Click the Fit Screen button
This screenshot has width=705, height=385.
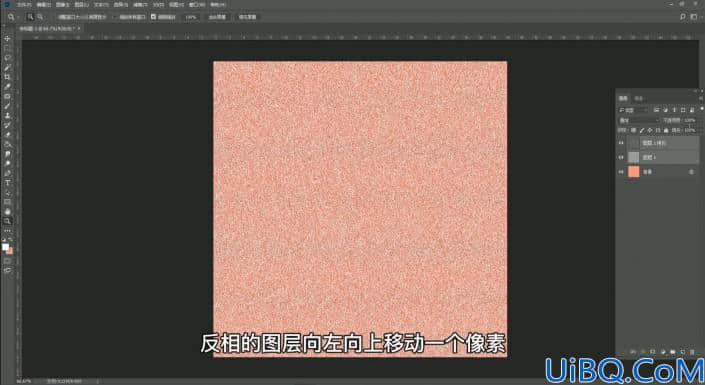[x=217, y=17]
